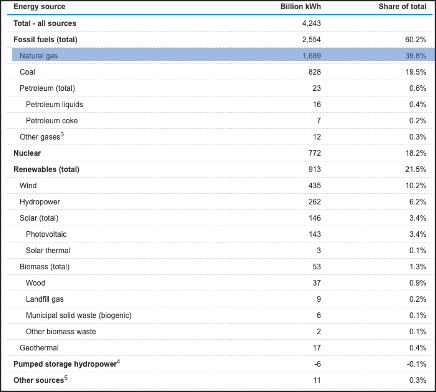Click the 143 photovoltaic value
The image size is (436, 392).
pyautogui.click(x=315, y=234)
